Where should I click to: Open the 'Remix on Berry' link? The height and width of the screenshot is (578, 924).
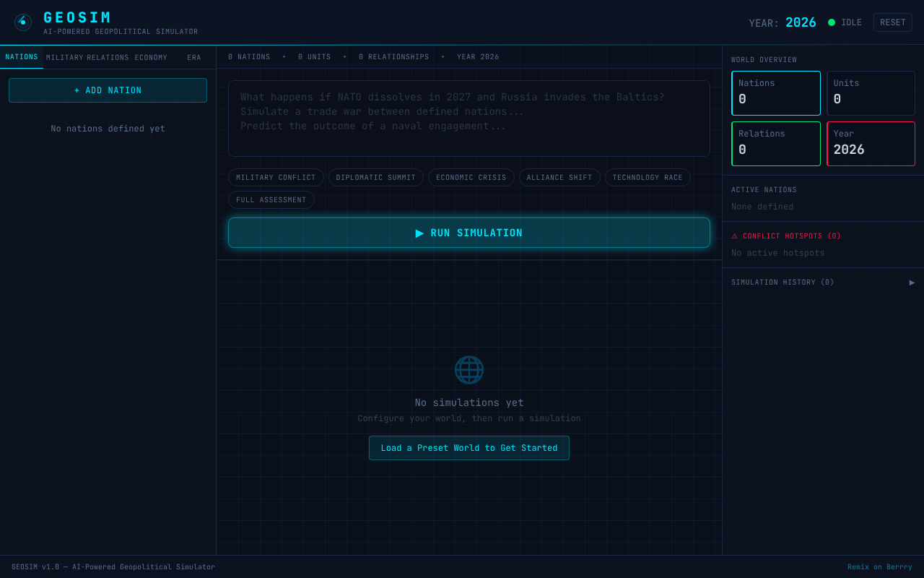point(880,566)
